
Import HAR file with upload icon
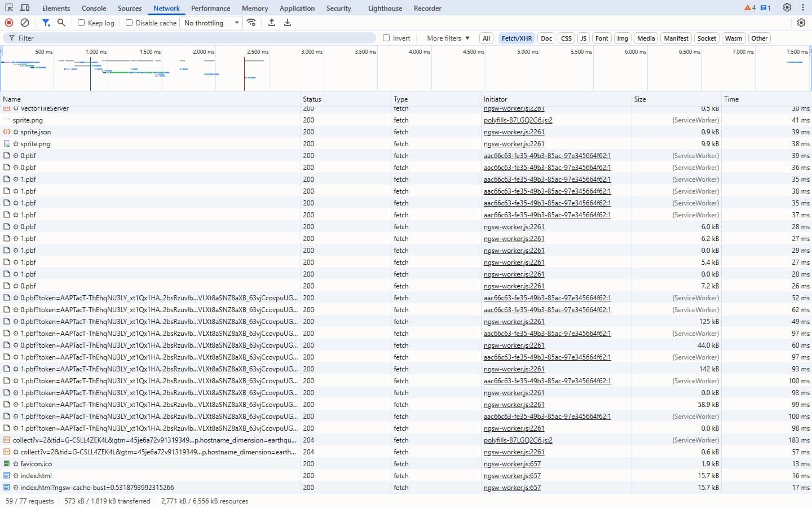tap(272, 23)
